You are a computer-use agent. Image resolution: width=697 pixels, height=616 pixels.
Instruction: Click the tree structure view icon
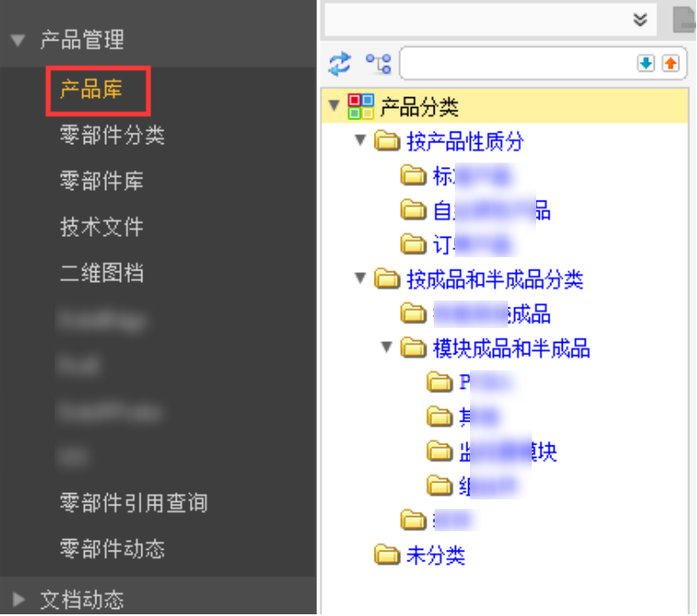click(x=378, y=64)
